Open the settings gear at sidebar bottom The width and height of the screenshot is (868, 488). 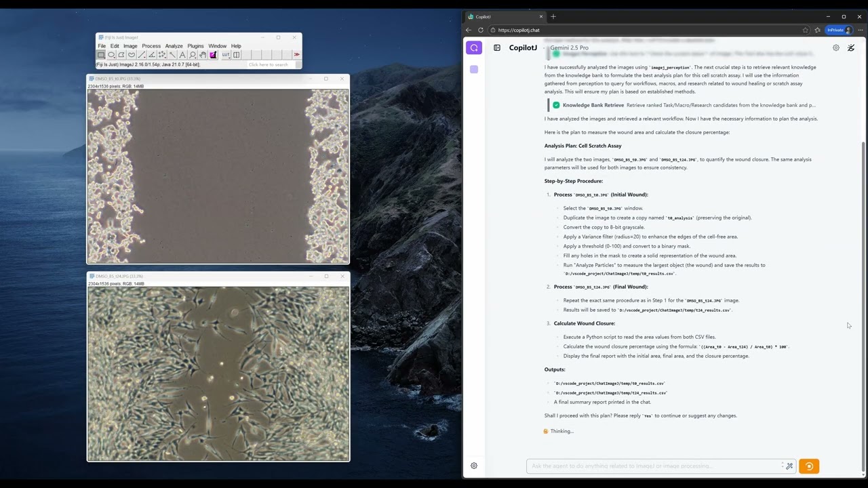474,466
